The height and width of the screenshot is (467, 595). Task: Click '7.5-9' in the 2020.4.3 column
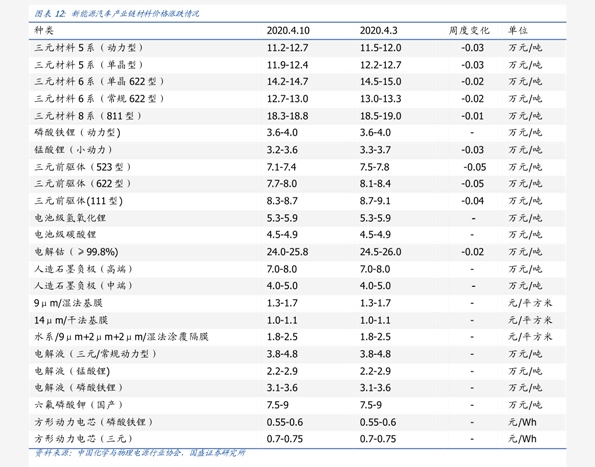point(371,405)
